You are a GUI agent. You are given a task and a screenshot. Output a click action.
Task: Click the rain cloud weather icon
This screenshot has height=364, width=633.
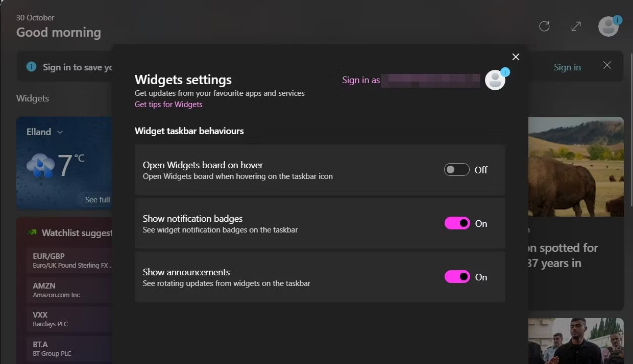pos(41,165)
